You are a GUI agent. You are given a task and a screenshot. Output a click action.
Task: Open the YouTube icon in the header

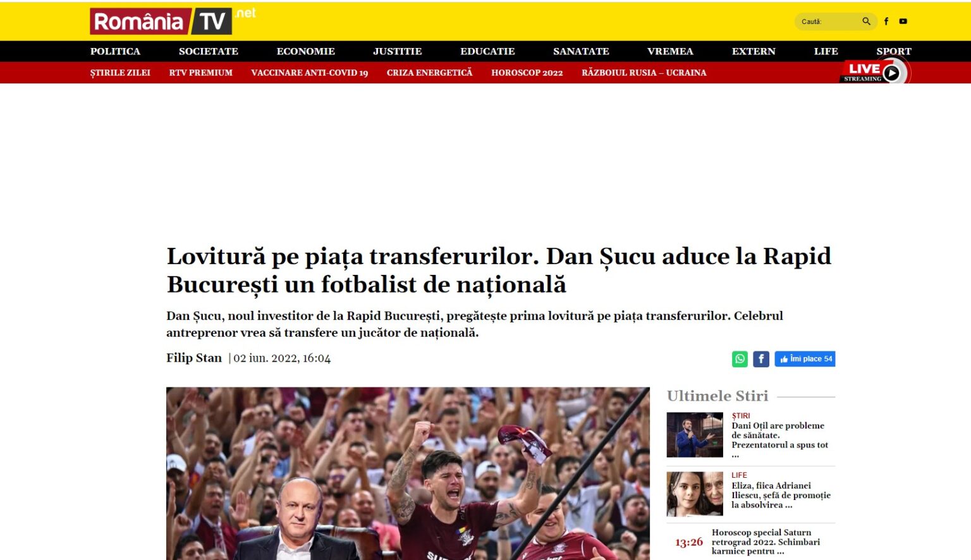tap(903, 21)
